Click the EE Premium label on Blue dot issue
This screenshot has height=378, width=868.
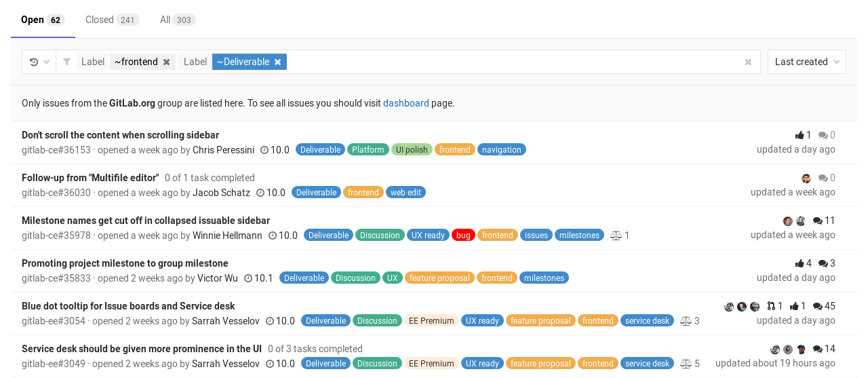tap(431, 321)
